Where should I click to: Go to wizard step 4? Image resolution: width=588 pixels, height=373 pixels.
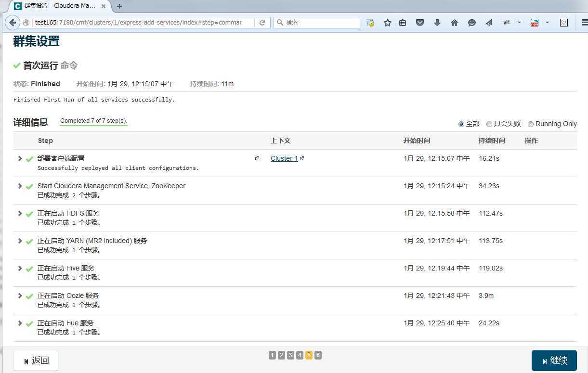point(300,355)
